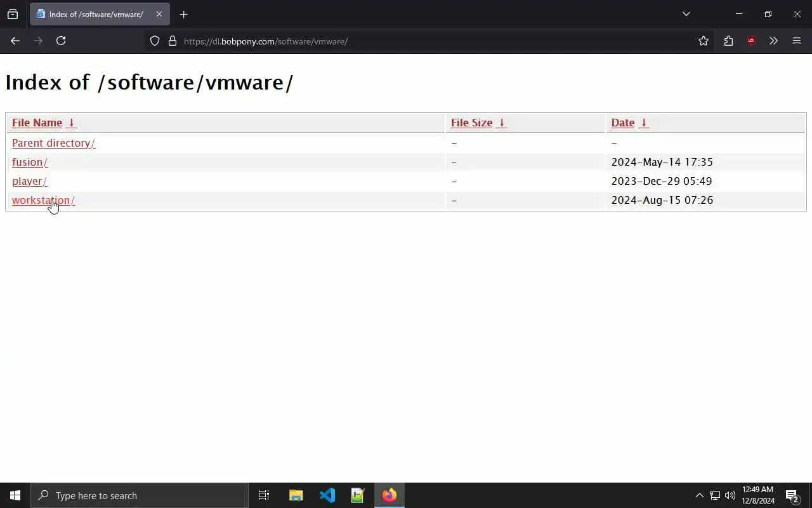Click date 2023-Dec-29 05:49
This screenshot has height=508, width=812.
(662, 181)
